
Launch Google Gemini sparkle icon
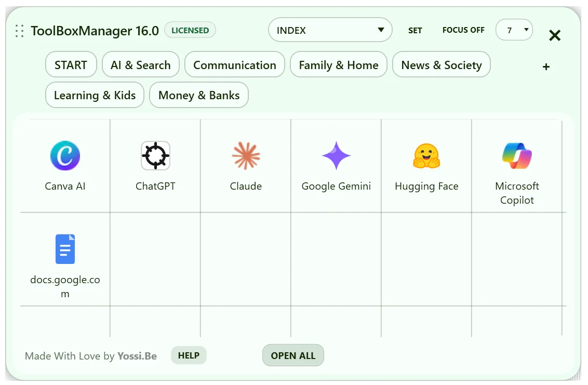tap(337, 156)
